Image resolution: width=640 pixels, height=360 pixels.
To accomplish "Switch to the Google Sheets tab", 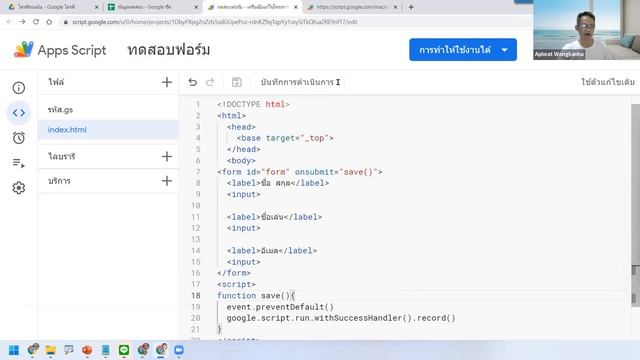I will (x=151, y=7).
